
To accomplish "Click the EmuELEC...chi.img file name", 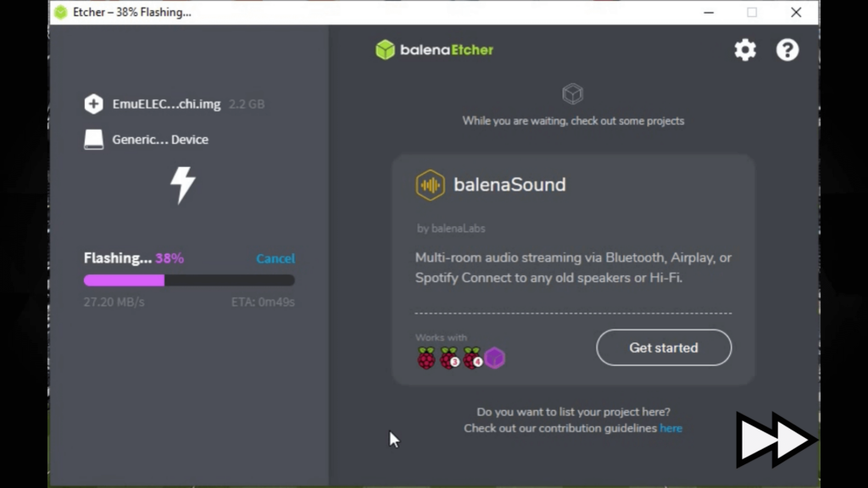I will coord(167,104).
